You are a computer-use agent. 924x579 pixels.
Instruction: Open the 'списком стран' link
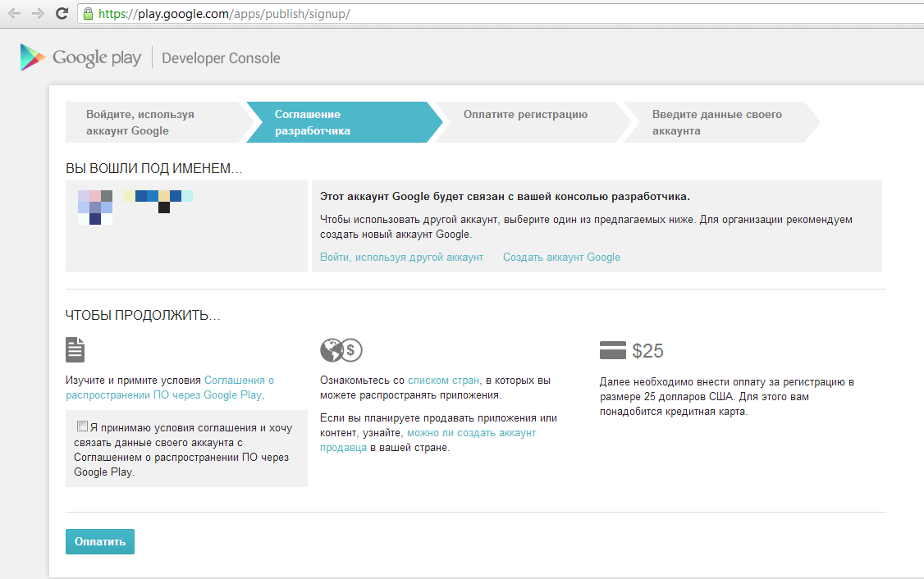point(444,381)
